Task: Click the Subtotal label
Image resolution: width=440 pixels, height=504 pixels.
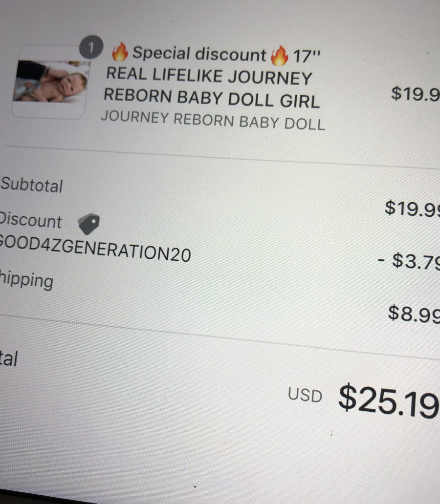Action: click(32, 185)
